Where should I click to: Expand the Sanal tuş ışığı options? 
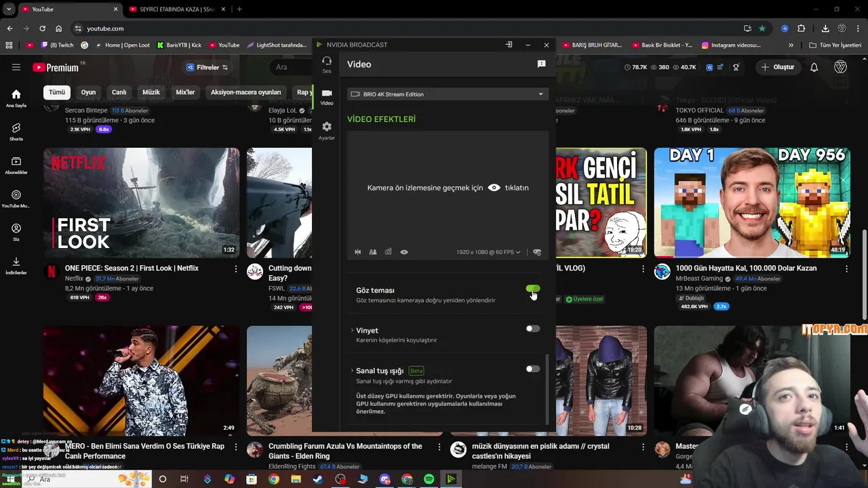(352, 371)
